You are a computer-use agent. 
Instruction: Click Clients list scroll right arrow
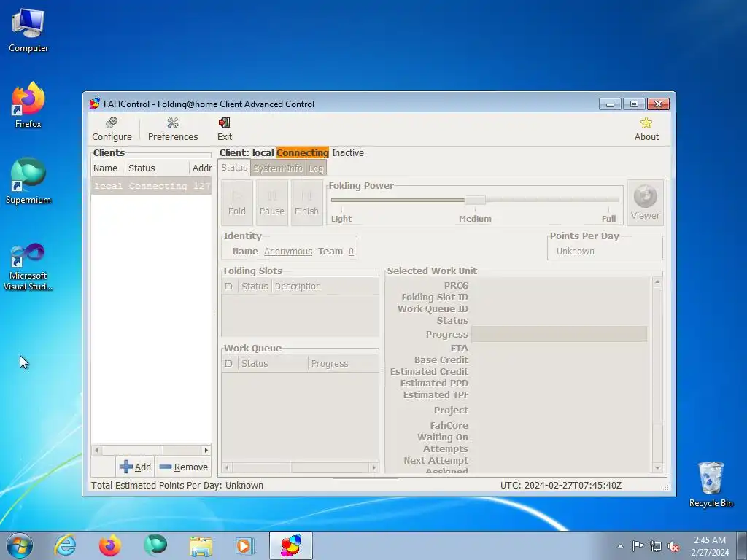point(206,450)
